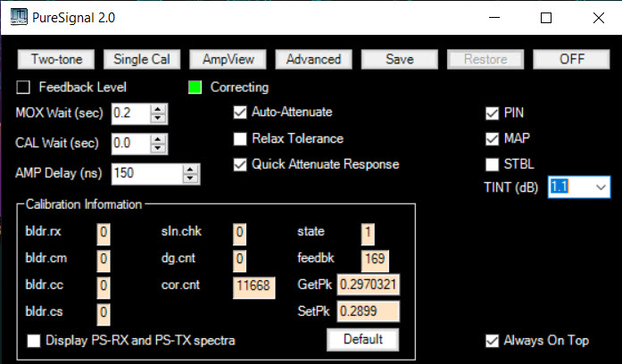The image size is (622, 364).
Task: Uncheck Quick Attenuate Response
Action: (x=240, y=164)
